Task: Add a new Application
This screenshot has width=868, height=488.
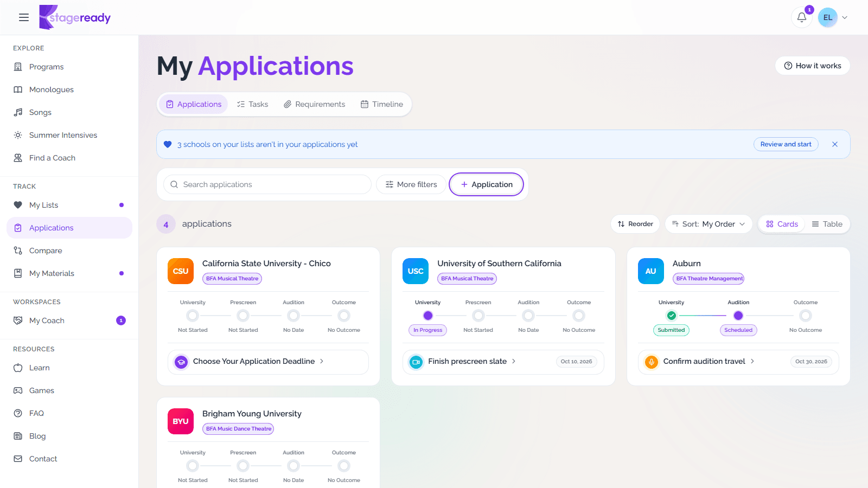Action: point(486,184)
